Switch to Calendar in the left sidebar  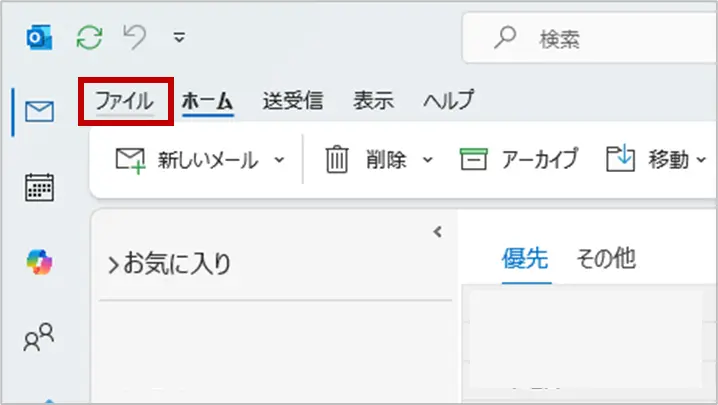click(x=39, y=187)
